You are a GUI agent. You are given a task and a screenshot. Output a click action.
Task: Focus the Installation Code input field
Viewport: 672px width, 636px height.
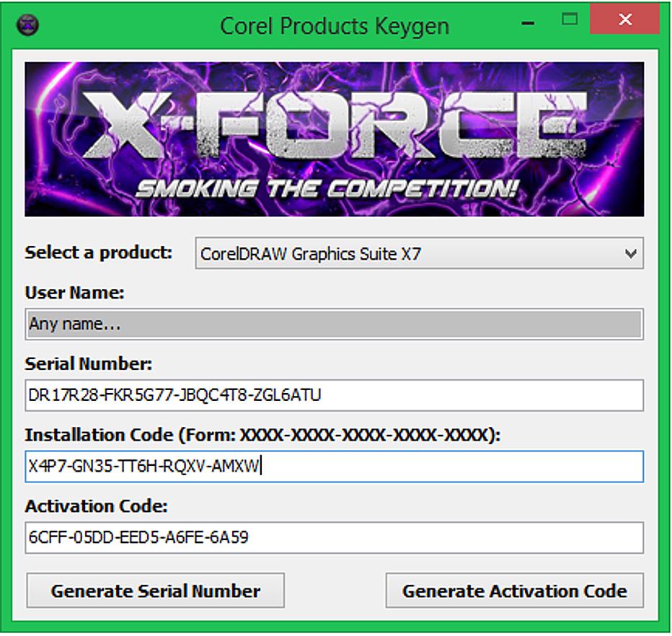(x=335, y=467)
